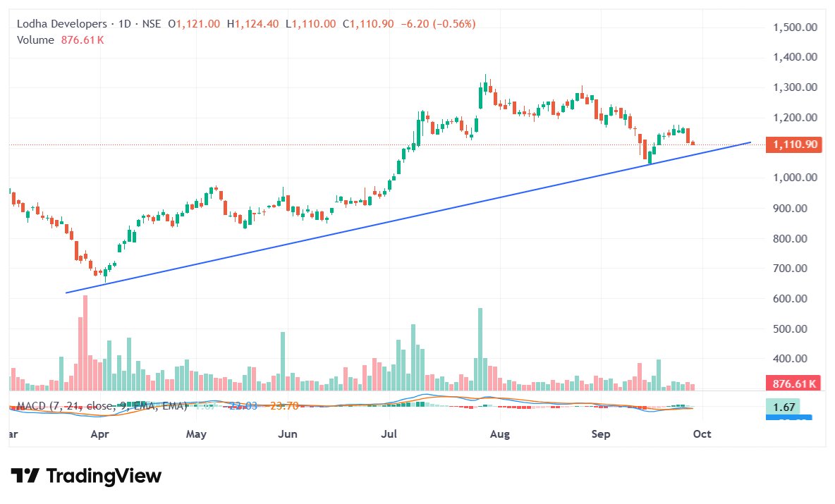The height and width of the screenshot is (504, 835).
Task: Click the change value −6.20 (−0.56%)
Action: click(438, 24)
